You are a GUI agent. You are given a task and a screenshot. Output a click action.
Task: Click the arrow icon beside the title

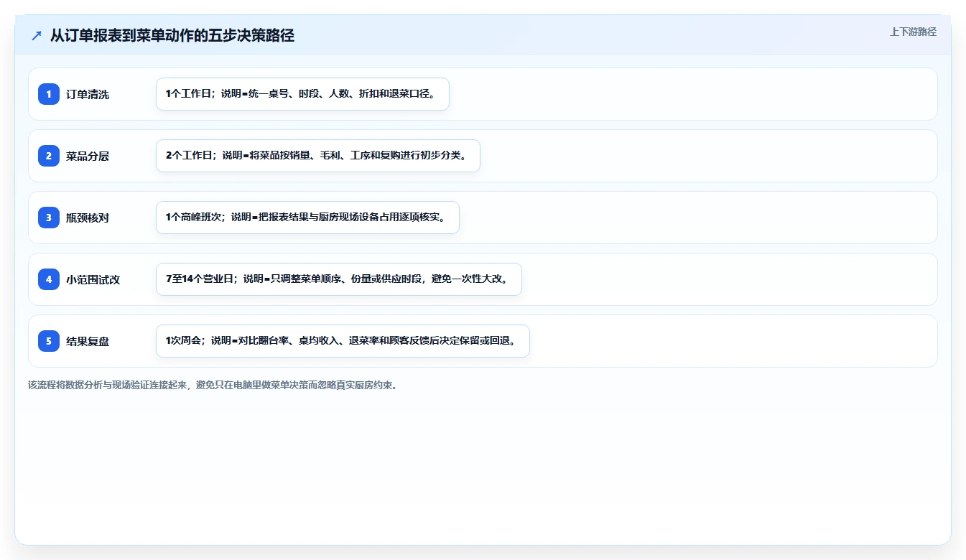(x=37, y=35)
